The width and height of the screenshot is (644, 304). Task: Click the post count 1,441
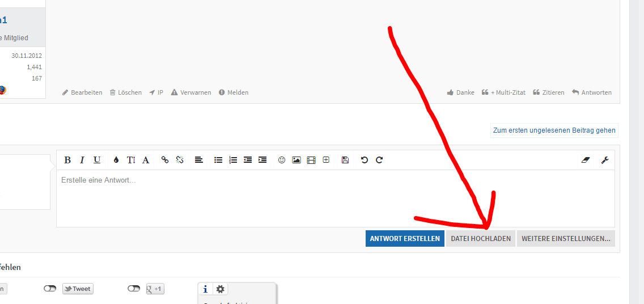[x=34, y=67]
